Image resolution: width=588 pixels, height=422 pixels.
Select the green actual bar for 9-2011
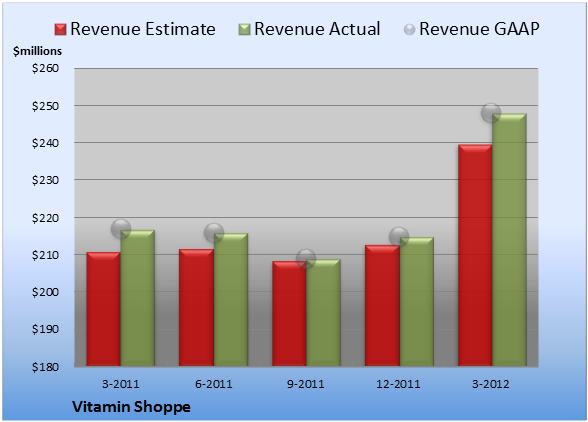click(x=323, y=312)
